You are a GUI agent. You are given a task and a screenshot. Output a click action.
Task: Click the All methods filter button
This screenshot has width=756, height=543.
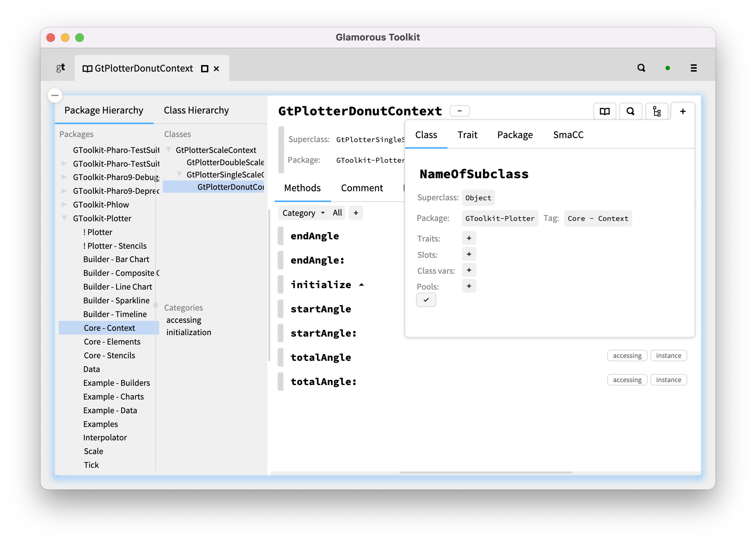pyautogui.click(x=337, y=213)
